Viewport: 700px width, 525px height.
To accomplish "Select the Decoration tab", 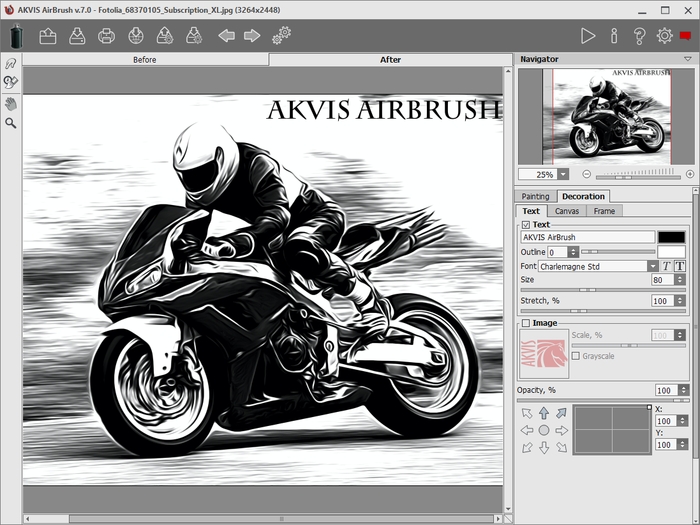I will [x=583, y=196].
